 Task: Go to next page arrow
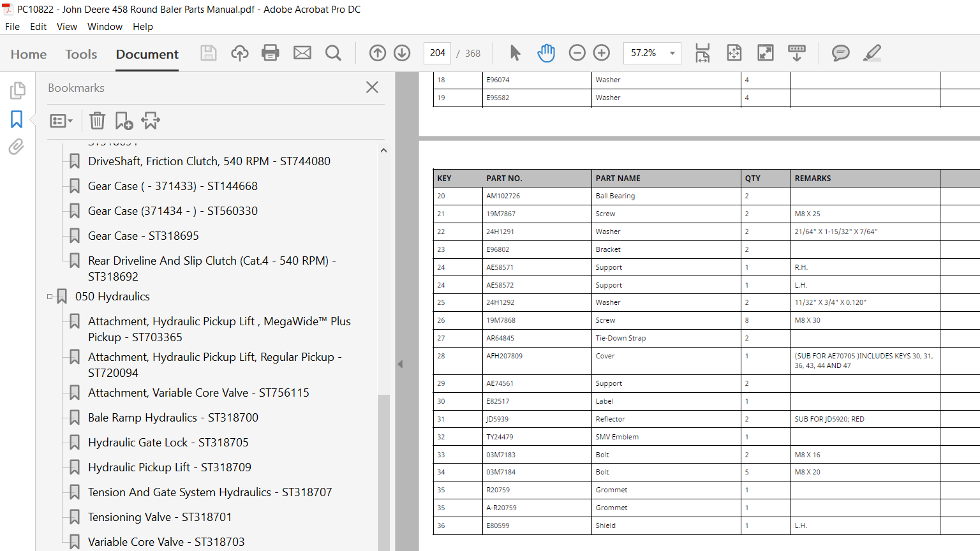[402, 53]
